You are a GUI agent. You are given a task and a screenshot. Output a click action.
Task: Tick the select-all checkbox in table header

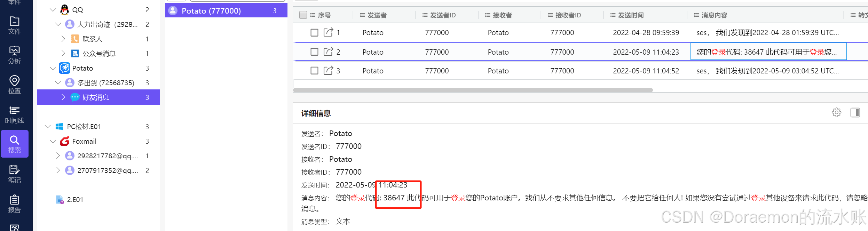click(303, 15)
